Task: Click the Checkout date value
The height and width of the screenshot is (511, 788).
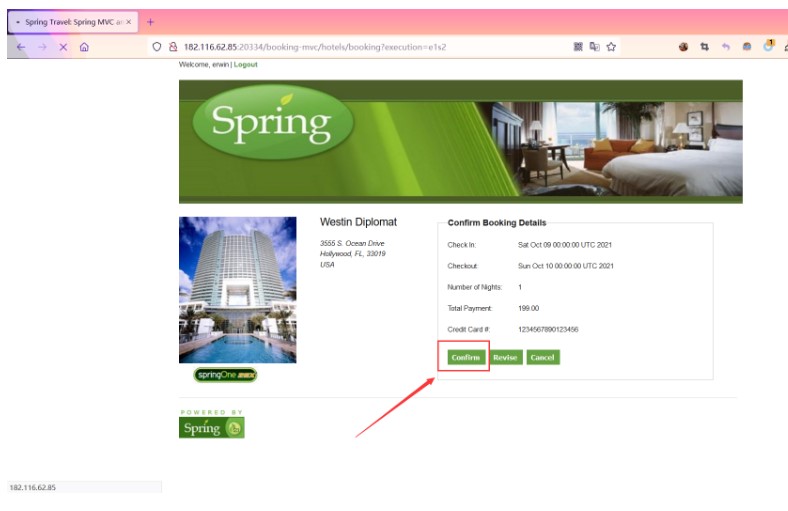Action: tap(566, 266)
